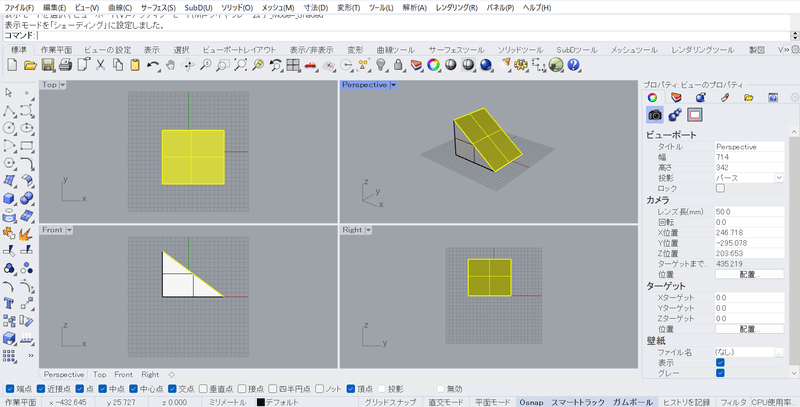The width and height of the screenshot is (800, 407).
Task: Select the Rectangle tool in the sidebar
Action: [27, 145]
